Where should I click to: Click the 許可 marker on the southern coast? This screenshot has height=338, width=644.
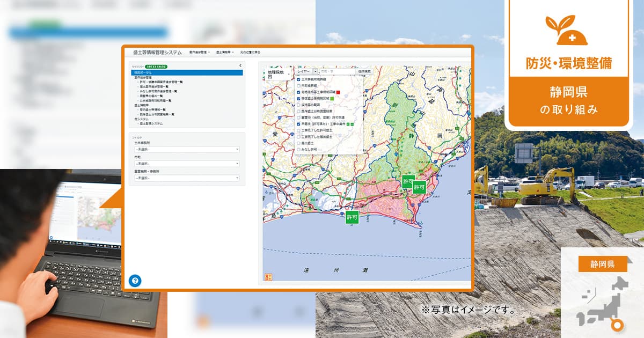[352, 217]
